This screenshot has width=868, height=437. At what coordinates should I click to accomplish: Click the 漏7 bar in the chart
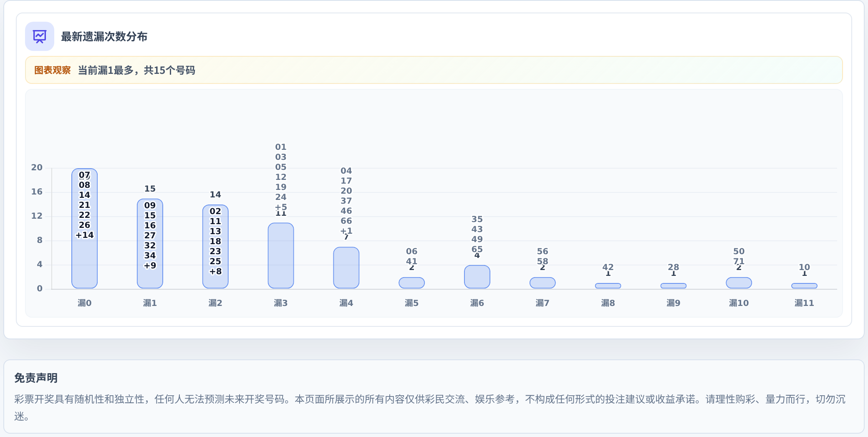[542, 283]
